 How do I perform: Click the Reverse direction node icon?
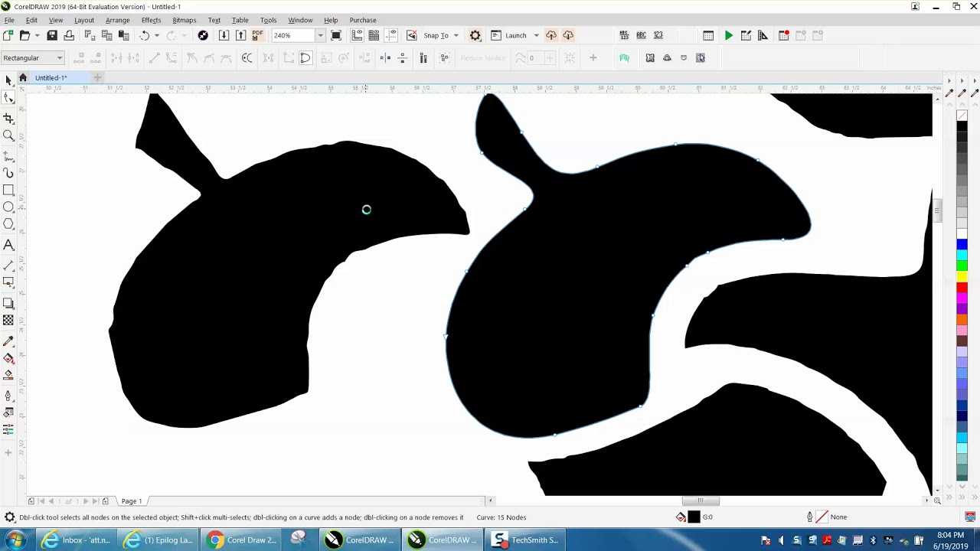pos(247,57)
